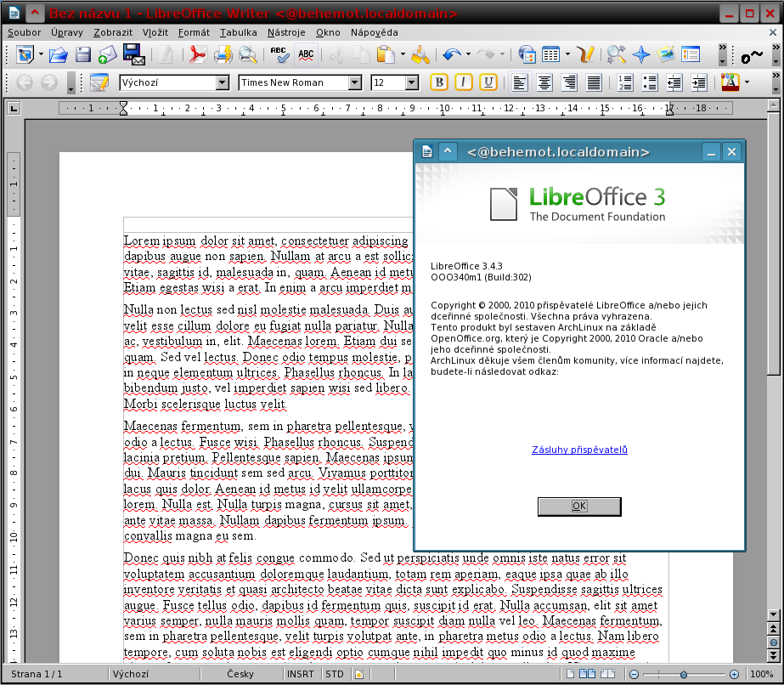The width and height of the screenshot is (784, 685).
Task: Align the text right
Action: coord(569,82)
